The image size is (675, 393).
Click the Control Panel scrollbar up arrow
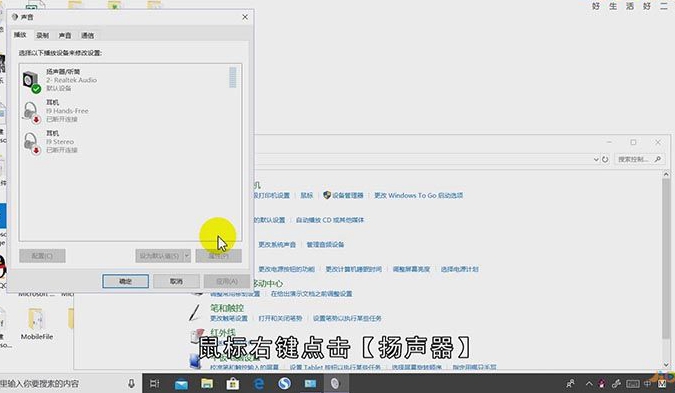(x=666, y=174)
